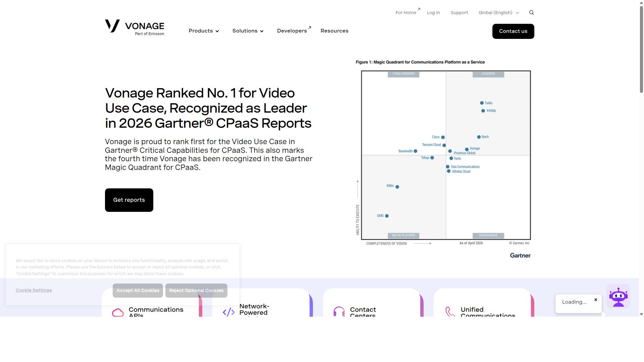Image resolution: width=644 pixels, height=362 pixels.
Task: Open the Resources menu item
Action: click(x=334, y=31)
